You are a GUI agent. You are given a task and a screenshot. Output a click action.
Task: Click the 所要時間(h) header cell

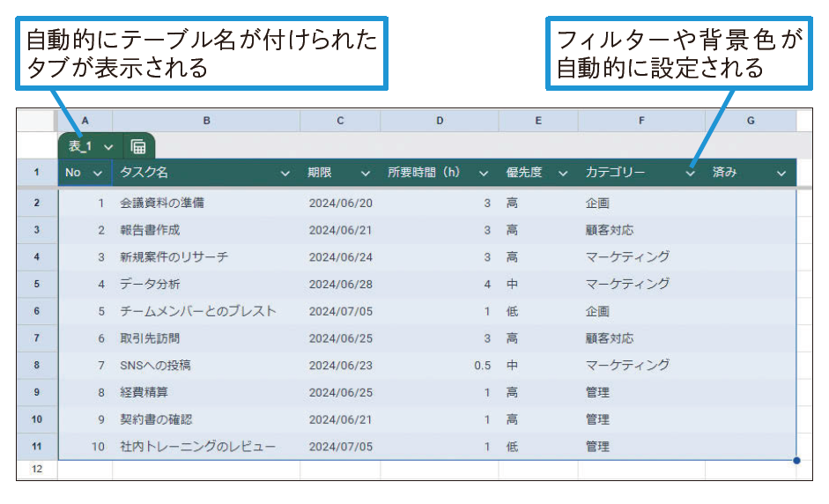(440, 173)
